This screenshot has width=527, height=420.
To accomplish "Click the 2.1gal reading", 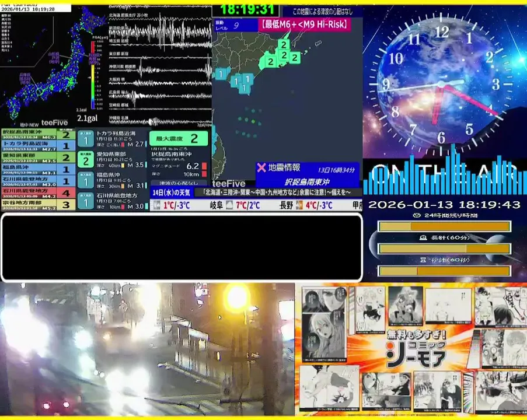I will (x=87, y=118).
